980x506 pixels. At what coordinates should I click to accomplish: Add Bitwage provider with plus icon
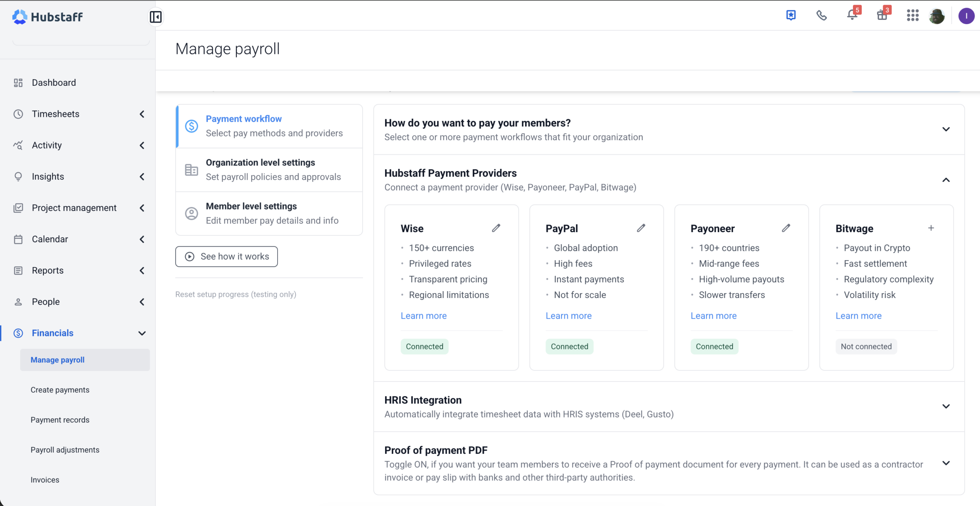point(931,228)
